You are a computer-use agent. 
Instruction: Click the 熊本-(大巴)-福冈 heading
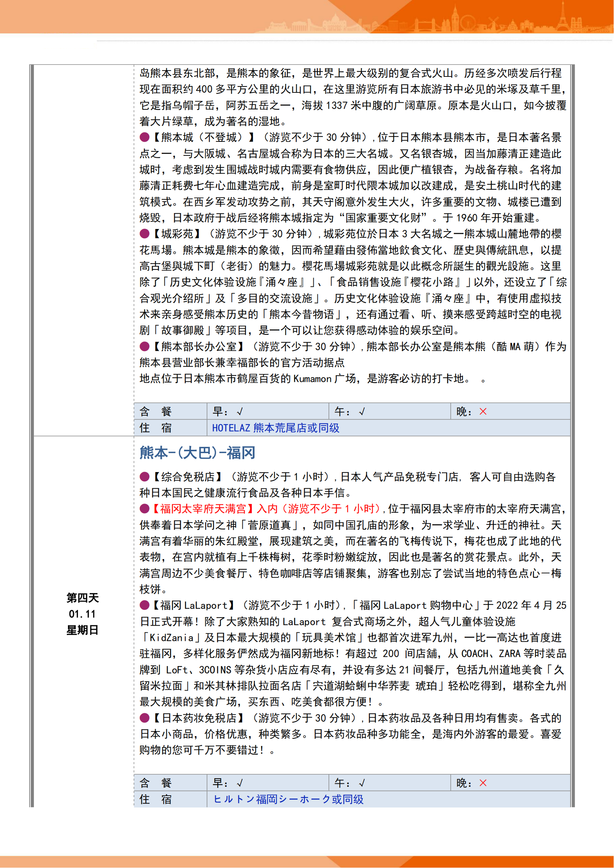point(197,452)
